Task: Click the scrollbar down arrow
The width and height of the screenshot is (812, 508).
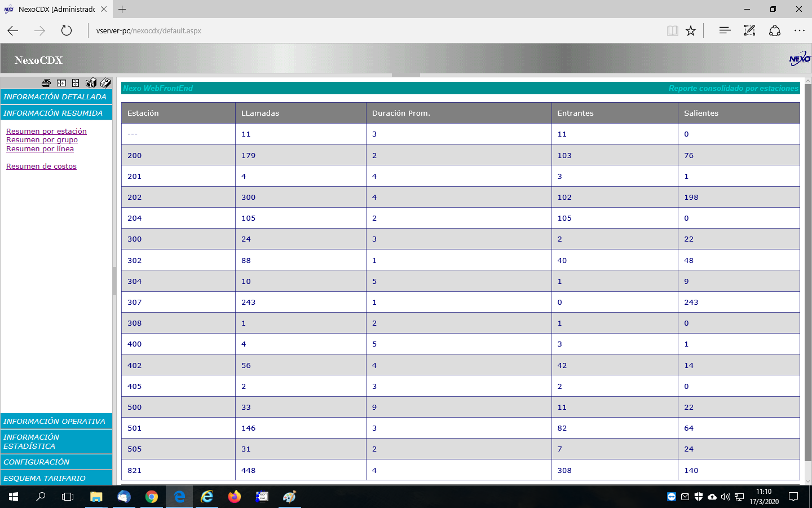Action: click(807, 481)
